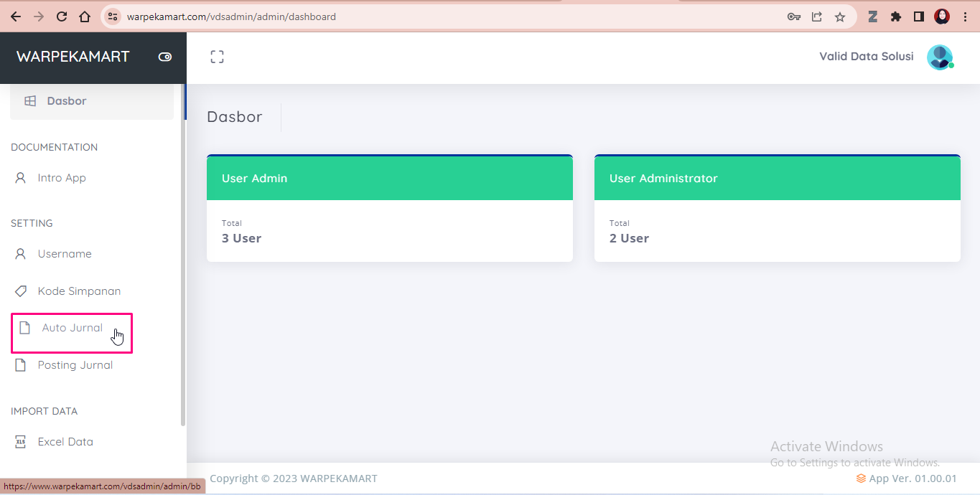Click the sidebar vertical scrollbar
Viewport: 980px width, 495px height.
(183, 255)
